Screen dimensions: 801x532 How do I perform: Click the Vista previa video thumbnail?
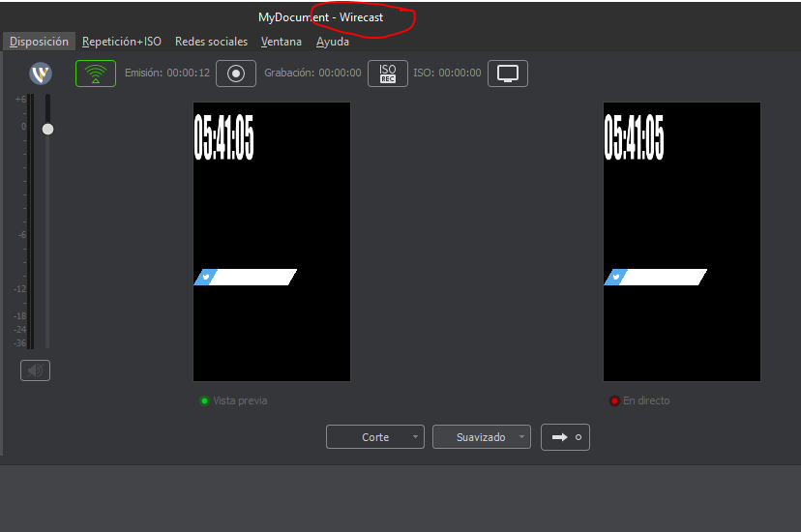click(x=272, y=242)
